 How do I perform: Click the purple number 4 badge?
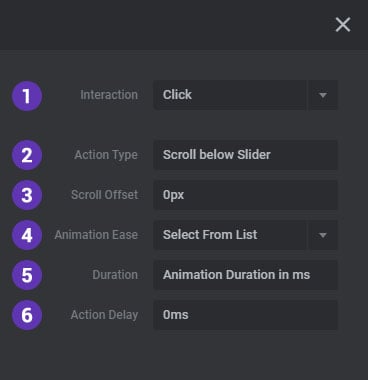(x=27, y=235)
